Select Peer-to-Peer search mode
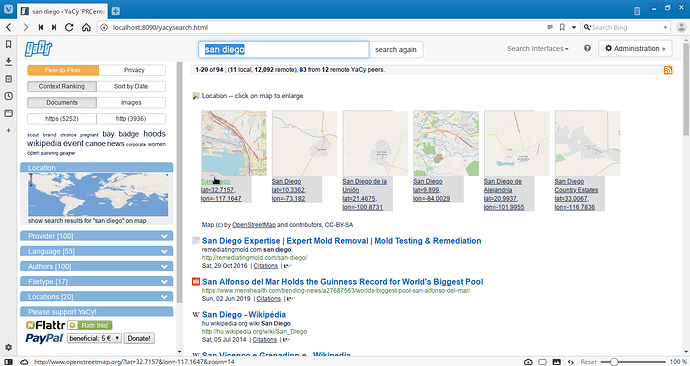The height and width of the screenshot is (366, 690). click(x=62, y=70)
